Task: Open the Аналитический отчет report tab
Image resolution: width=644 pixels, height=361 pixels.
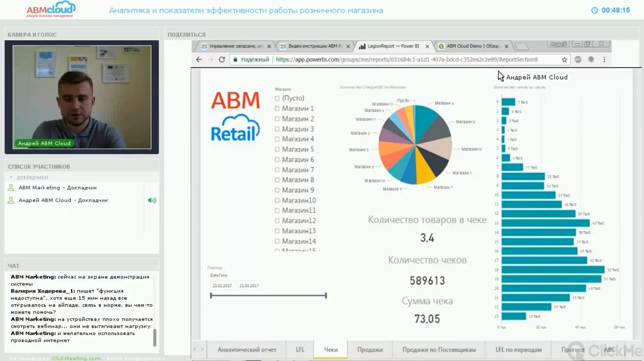Action: point(247,350)
